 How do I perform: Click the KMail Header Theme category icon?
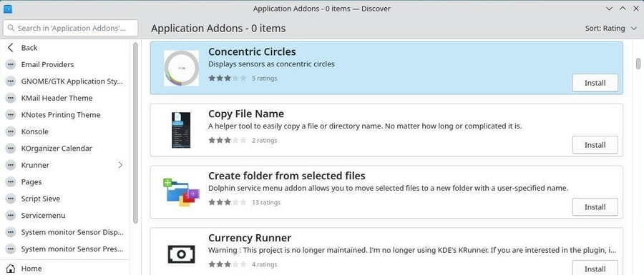11,98
